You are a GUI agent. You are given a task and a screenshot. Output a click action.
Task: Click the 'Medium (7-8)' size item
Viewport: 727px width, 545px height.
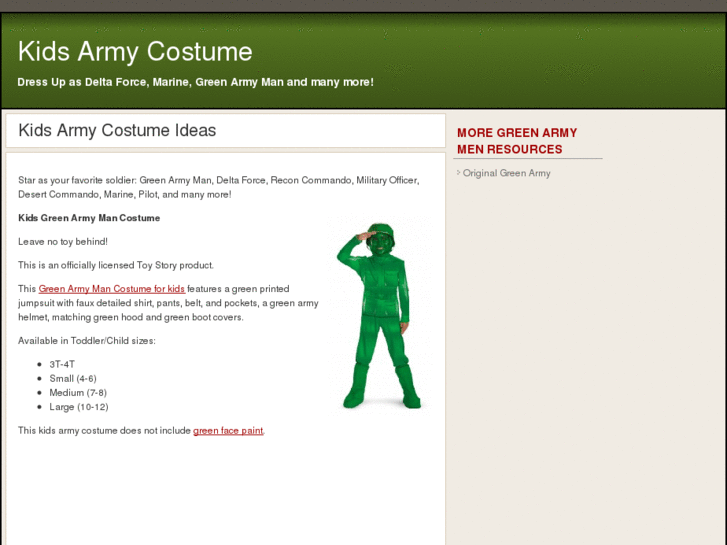pos(78,393)
